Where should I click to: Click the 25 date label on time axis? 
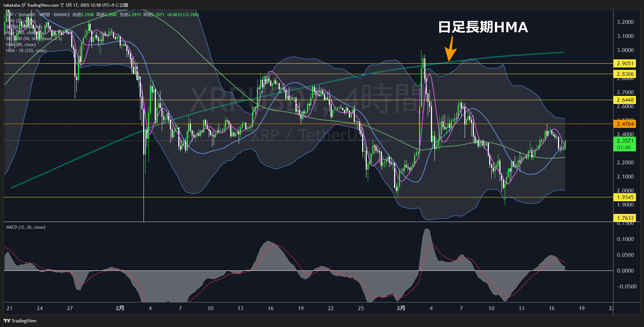[x=361, y=308]
